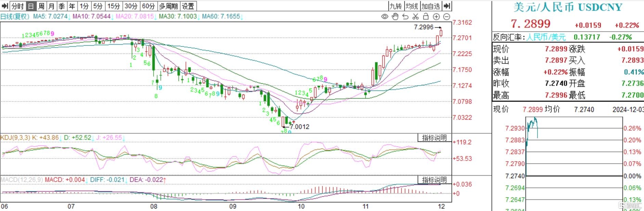This screenshot has height=211, width=644.
Task: Open the 多周期 multi-period view
Action: tap(168, 6)
